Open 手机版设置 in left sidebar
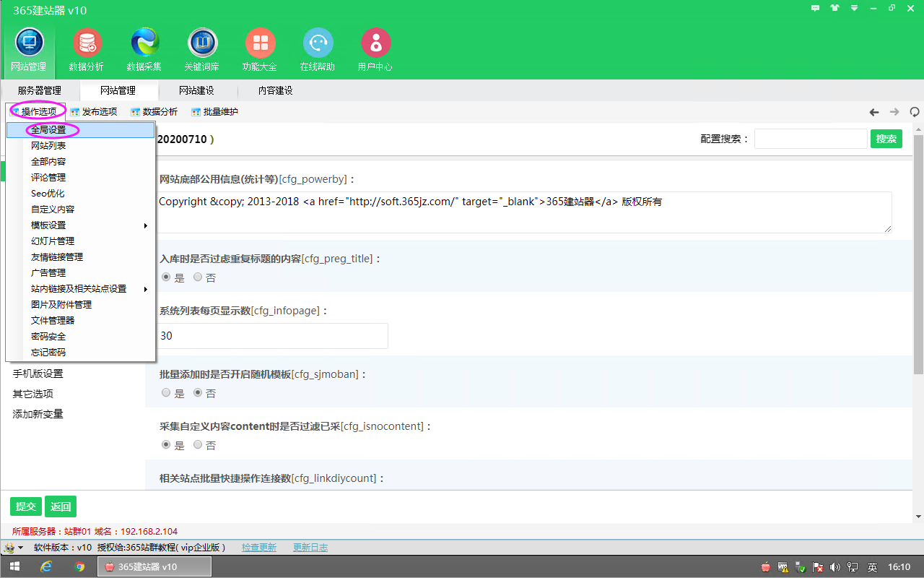924x578 pixels. 38,374
